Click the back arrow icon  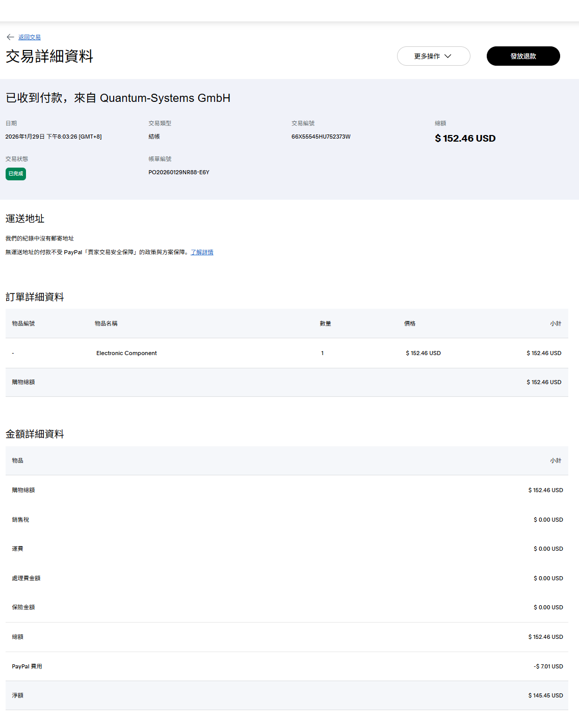10,37
